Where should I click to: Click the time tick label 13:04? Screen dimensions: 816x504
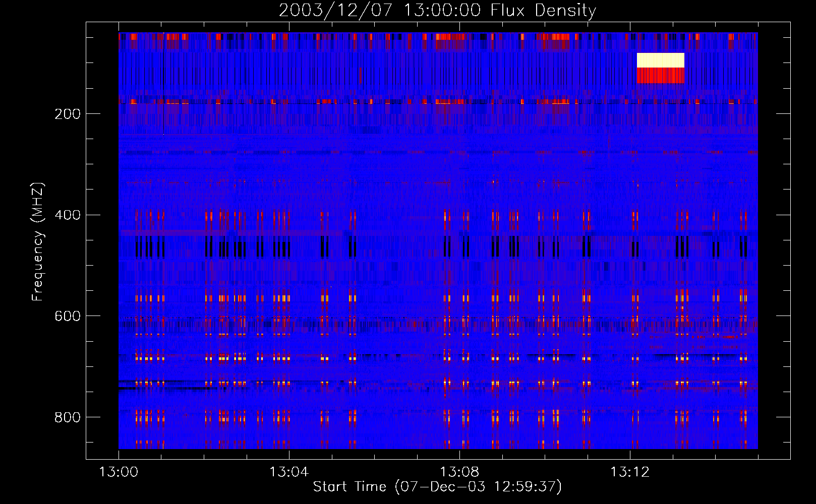click(289, 472)
